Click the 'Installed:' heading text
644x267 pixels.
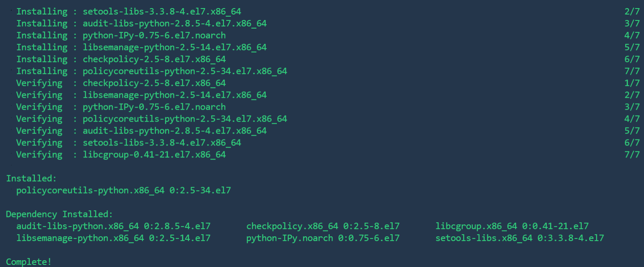[x=31, y=178]
